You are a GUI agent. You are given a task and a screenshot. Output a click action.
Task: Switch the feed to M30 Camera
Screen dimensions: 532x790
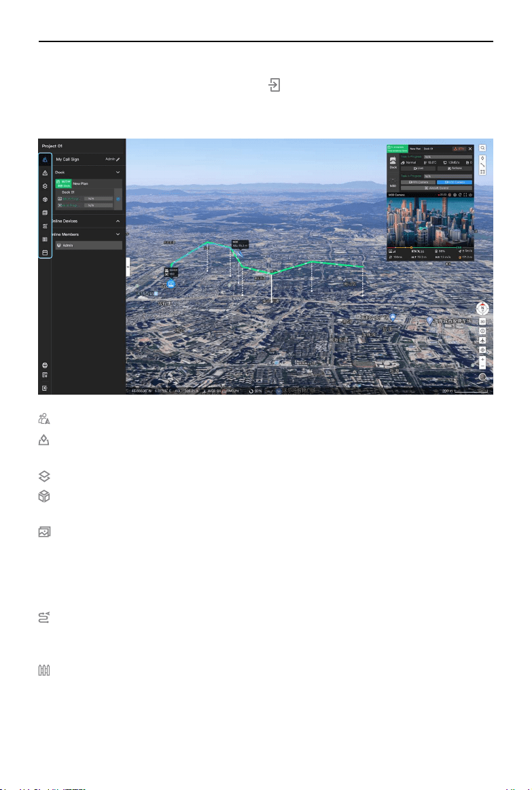455,182
